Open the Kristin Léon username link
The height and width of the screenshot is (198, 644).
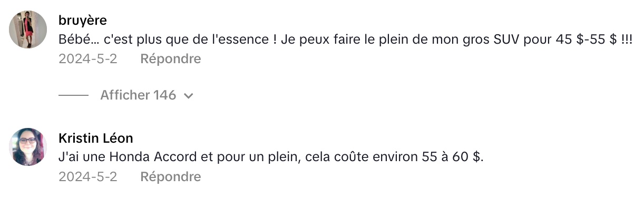tap(96, 138)
